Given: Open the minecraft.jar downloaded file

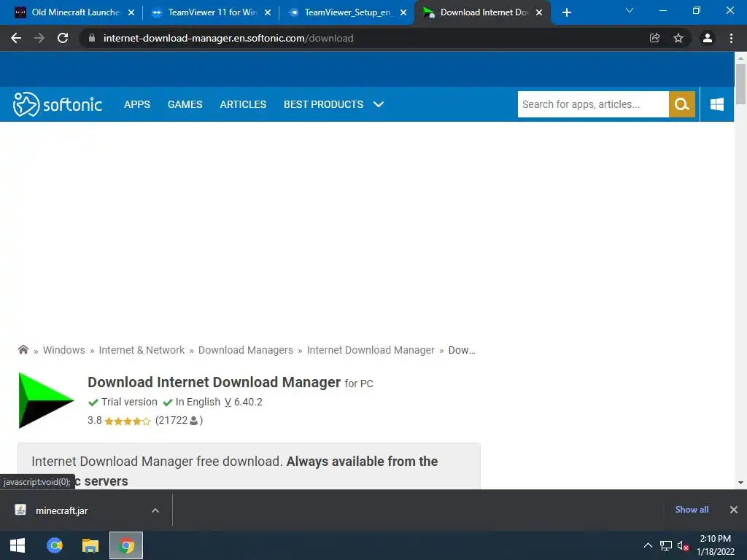Looking at the screenshot, I should point(62,510).
